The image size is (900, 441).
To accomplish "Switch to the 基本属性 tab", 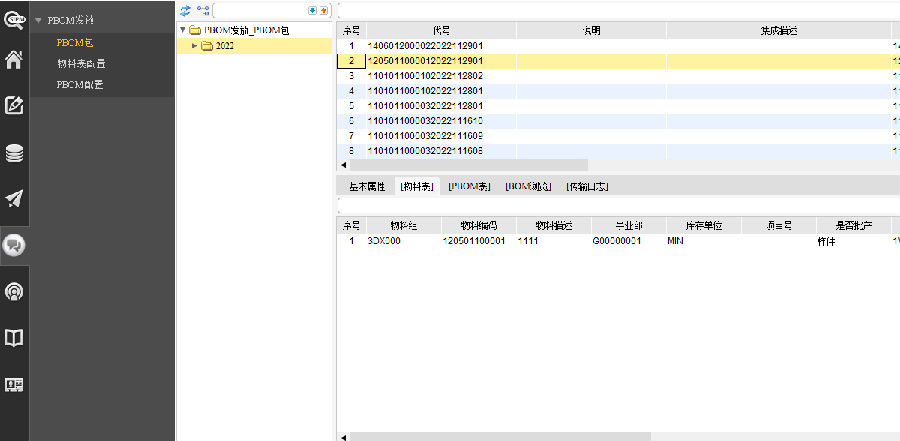I will 366,186.
